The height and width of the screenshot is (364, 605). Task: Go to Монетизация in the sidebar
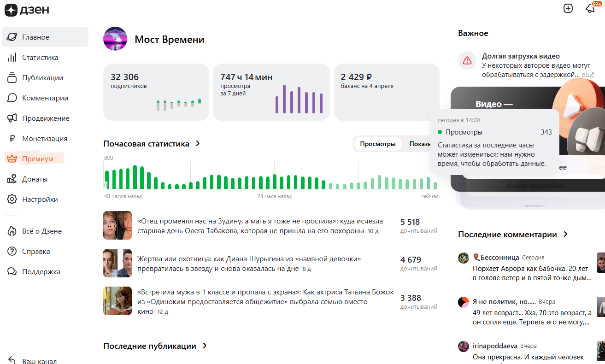[x=45, y=139]
